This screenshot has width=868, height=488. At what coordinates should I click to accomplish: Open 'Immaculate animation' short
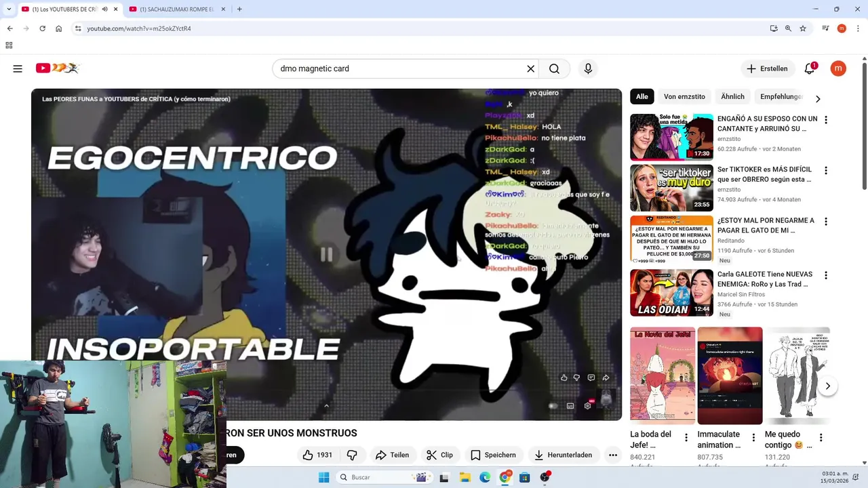[730, 375]
